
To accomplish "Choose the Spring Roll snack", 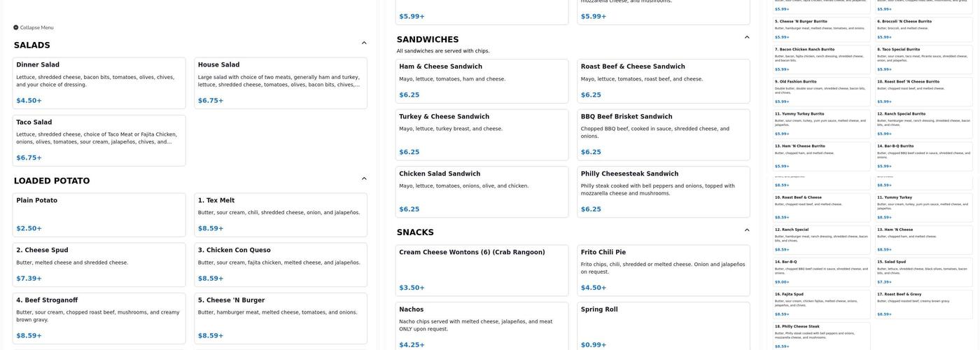I will (663, 326).
